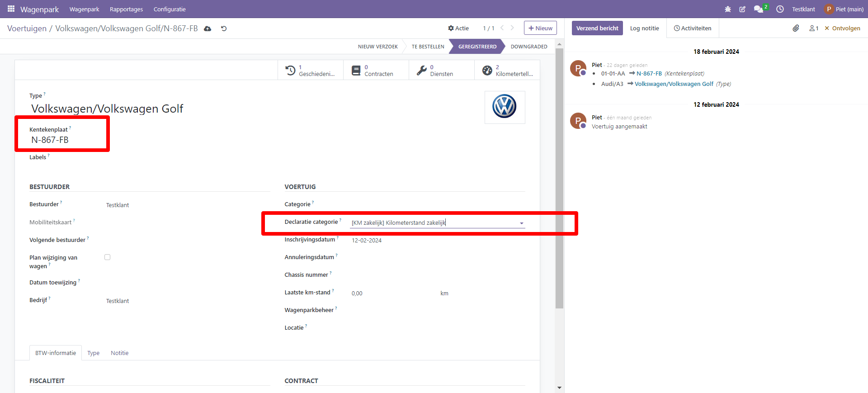Open the conversations chat icon
Viewport: 868px width, 393px height.
pyautogui.click(x=758, y=9)
